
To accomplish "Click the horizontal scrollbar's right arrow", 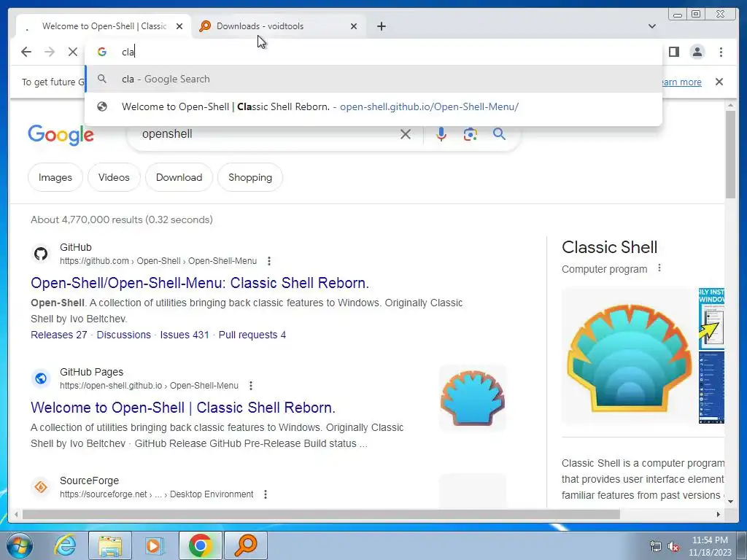I will point(719,514).
